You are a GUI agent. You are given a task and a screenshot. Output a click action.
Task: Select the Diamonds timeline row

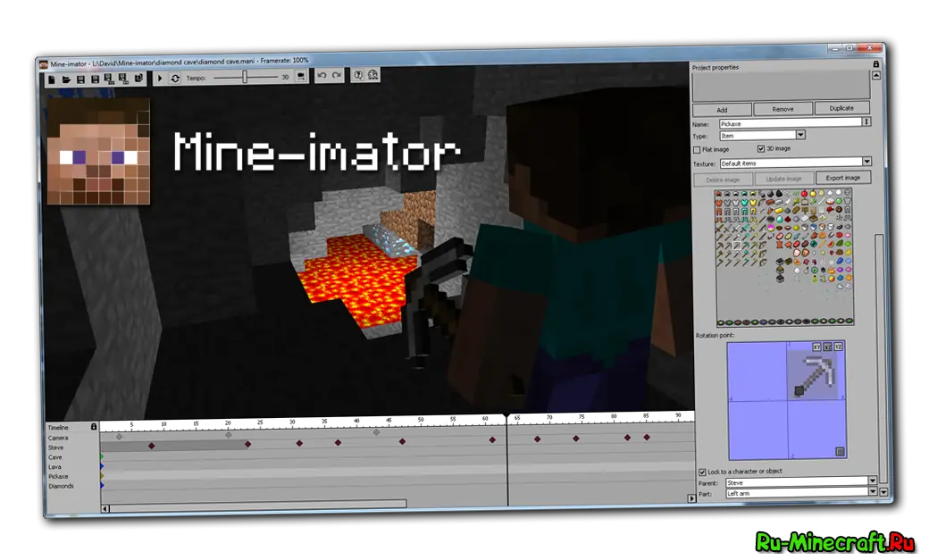coord(61,486)
